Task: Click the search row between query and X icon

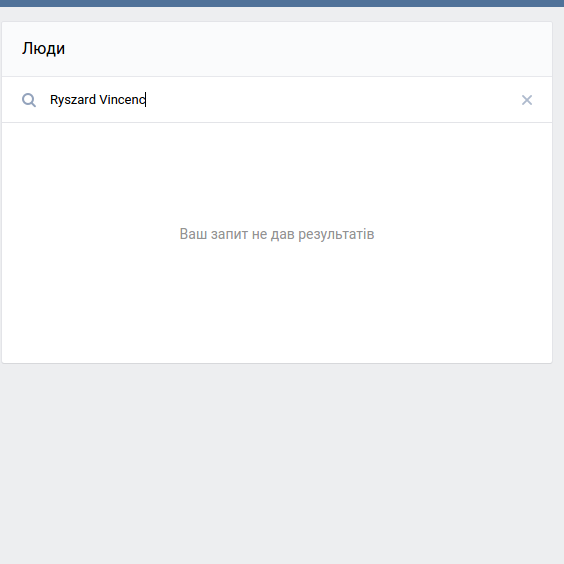Action: (333, 100)
